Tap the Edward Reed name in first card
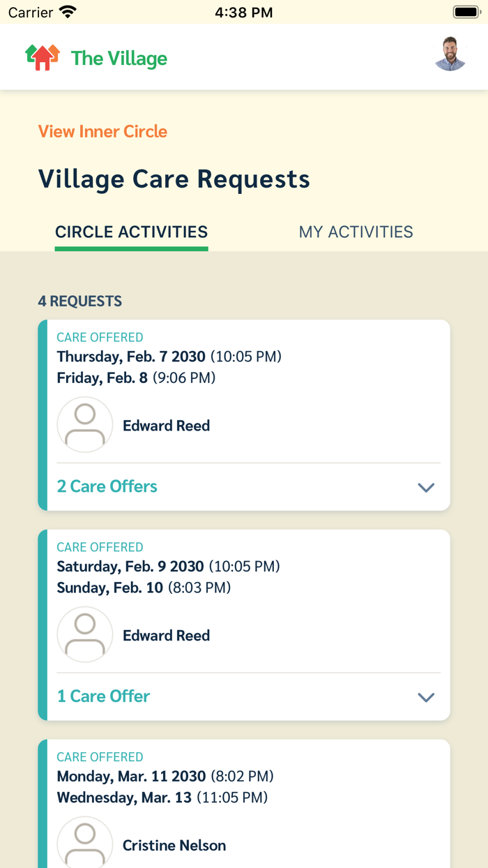Viewport: 488px width, 868px height. pos(166,426)
